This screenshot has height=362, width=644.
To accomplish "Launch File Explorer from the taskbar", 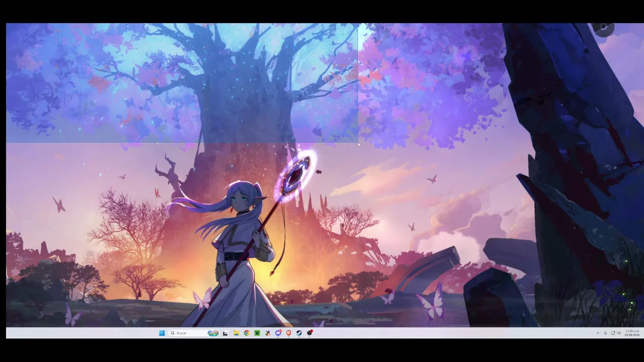I will pos(236,333).
